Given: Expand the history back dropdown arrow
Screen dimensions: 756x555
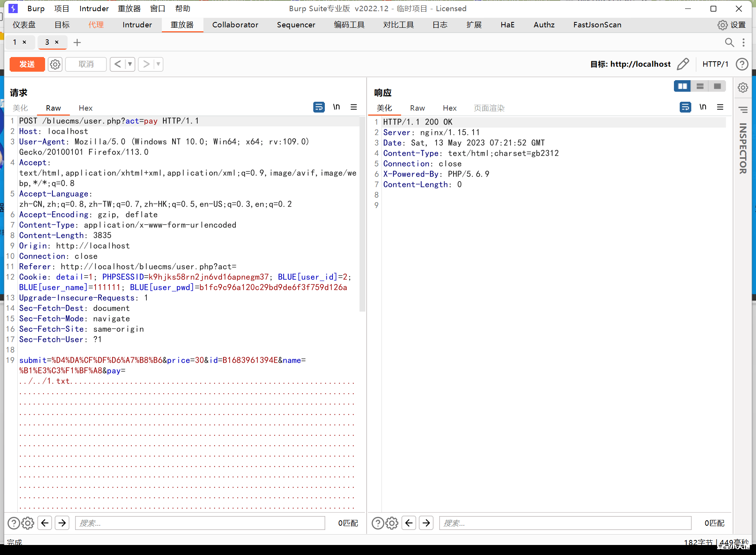Looking at the screenshot, I should coord(130,64).
